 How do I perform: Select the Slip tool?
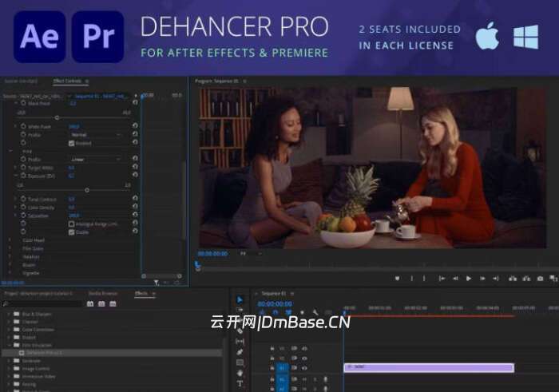click(240, 342)
